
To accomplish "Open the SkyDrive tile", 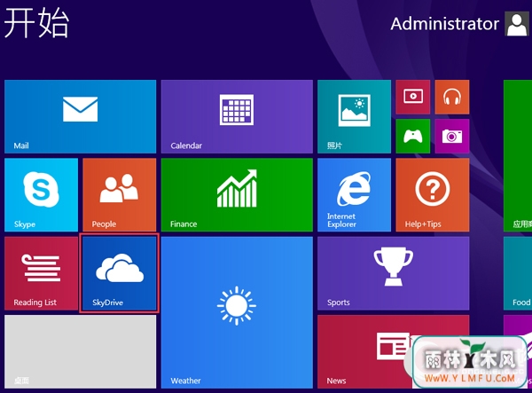I will click(x=120, y=273).
